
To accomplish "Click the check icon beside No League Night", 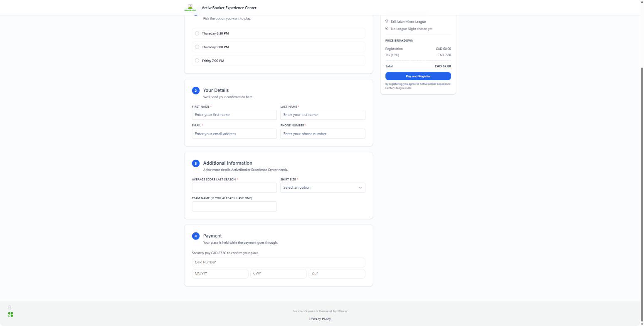I will click(387, 29).
